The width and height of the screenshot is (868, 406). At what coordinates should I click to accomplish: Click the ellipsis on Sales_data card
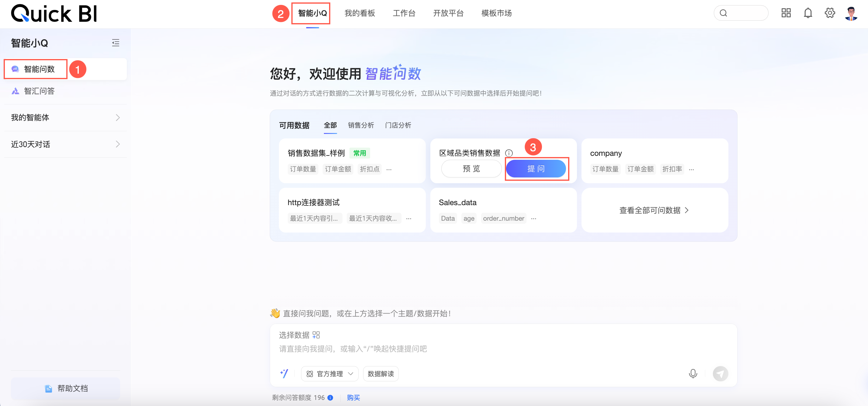533,219
